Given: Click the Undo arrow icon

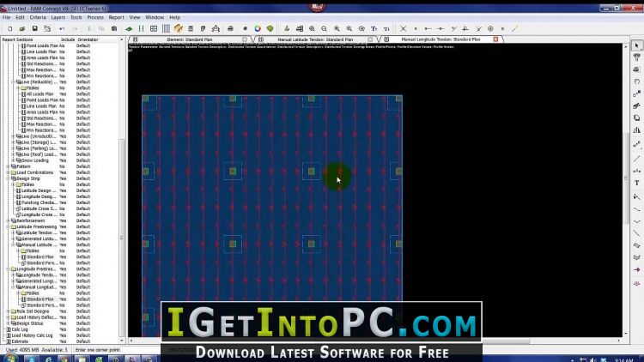Looking at the screenshot, I should pyautogui.click(x=62, y=28).
